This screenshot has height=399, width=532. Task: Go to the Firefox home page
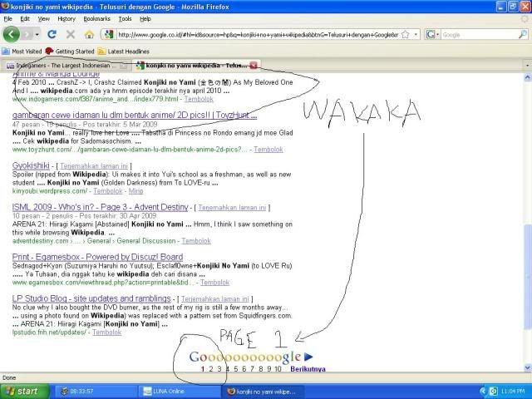click(x=89, y=35)
